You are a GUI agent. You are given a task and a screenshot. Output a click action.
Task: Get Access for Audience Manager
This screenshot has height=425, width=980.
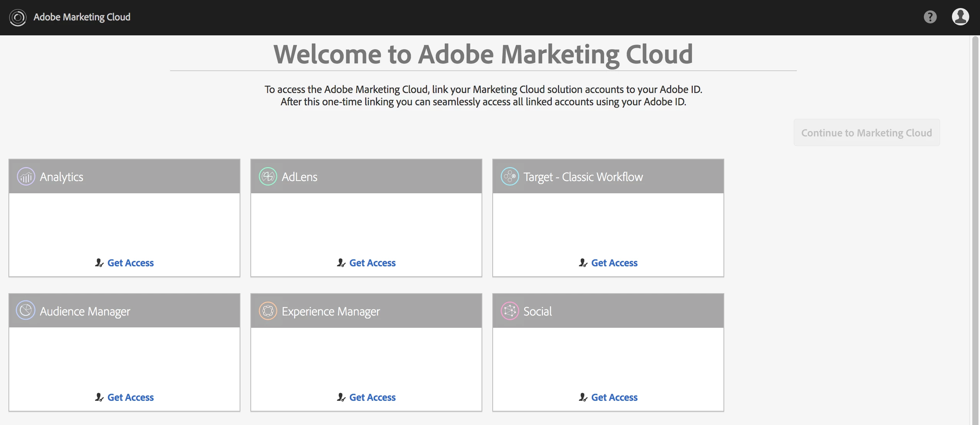(x=130, y=397)
